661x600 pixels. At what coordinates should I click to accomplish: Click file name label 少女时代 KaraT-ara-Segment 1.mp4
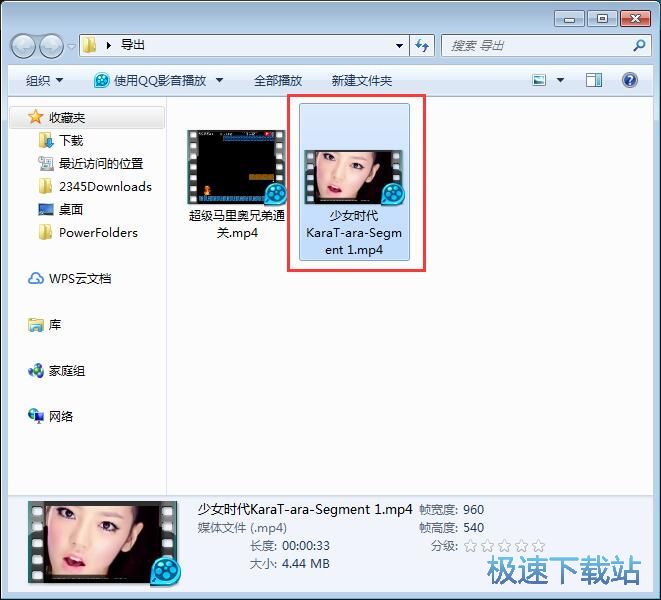(x=354, y=233)
